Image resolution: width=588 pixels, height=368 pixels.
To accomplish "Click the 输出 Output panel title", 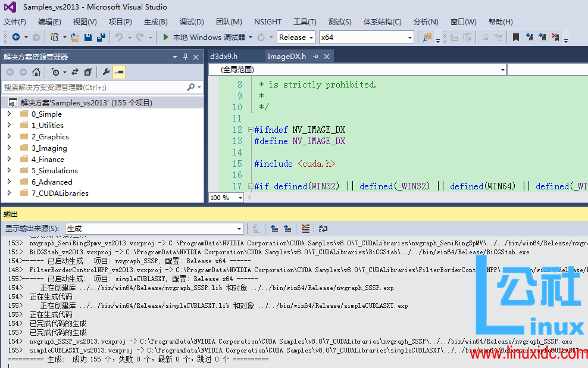I will [11, 214].
